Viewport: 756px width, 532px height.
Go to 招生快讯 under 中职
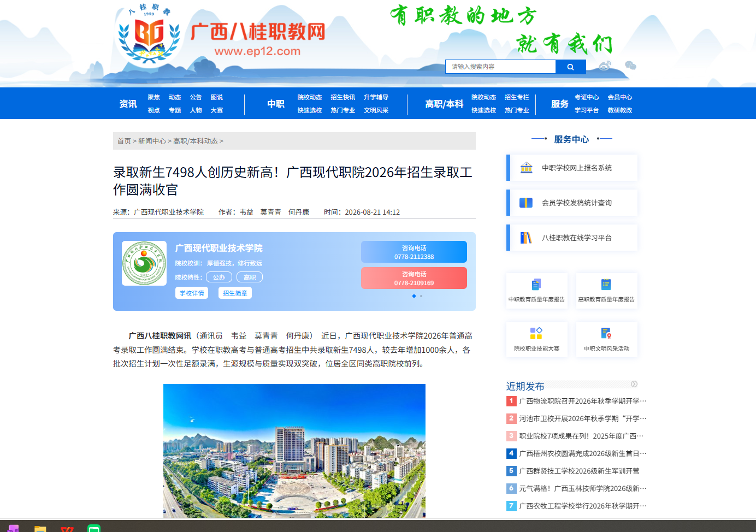343,97
